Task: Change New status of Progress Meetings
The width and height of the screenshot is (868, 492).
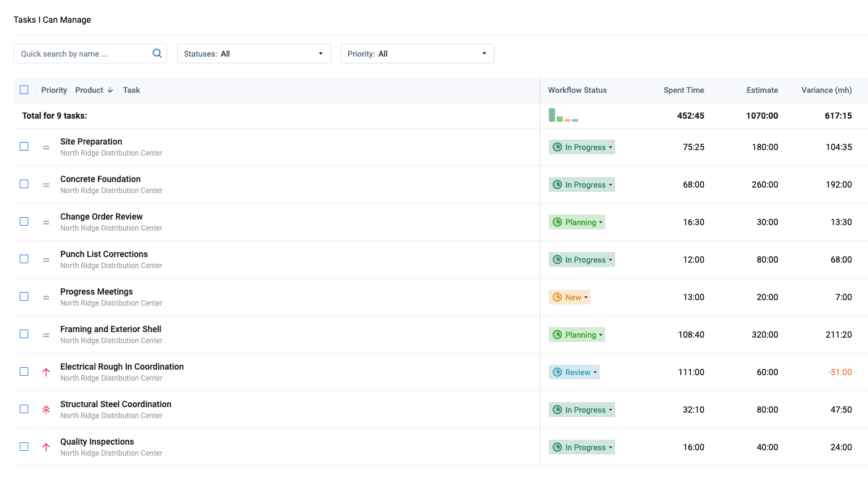Action: tap(570, 298)
